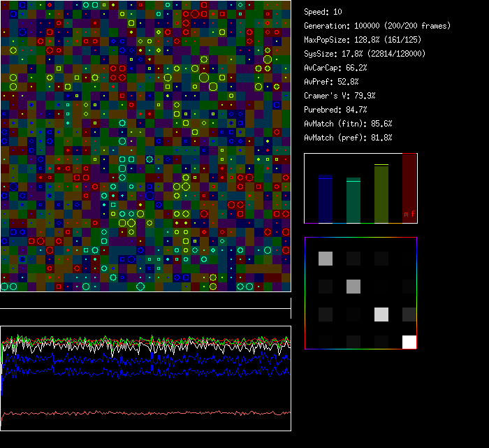Click the Cramer's V statistic

tap(340, 96)
